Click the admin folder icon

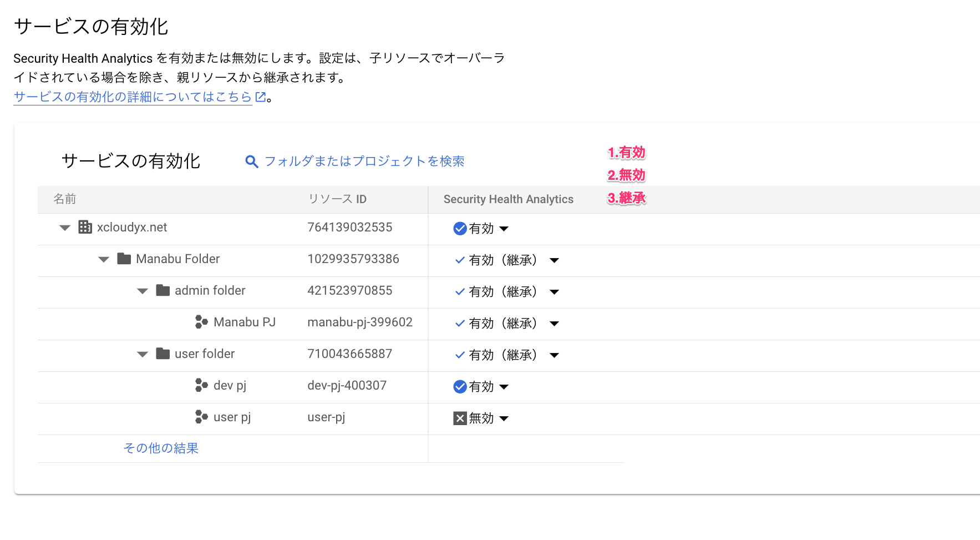coord(163,290)
